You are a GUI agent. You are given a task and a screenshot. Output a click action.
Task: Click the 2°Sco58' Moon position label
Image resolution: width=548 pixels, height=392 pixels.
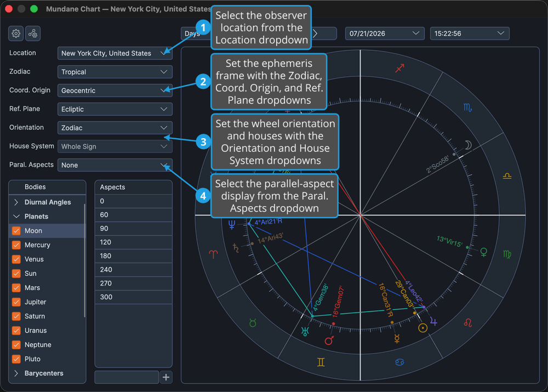[437, 164]
